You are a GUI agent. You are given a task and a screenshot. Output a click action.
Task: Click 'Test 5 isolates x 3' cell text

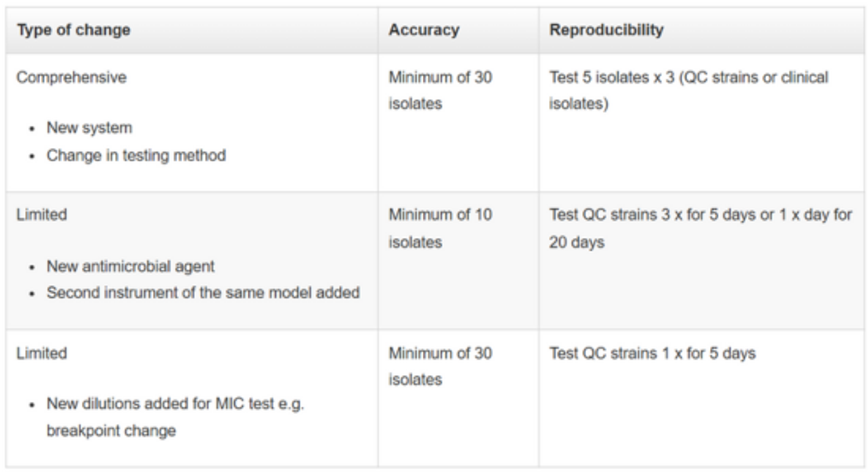612,78
